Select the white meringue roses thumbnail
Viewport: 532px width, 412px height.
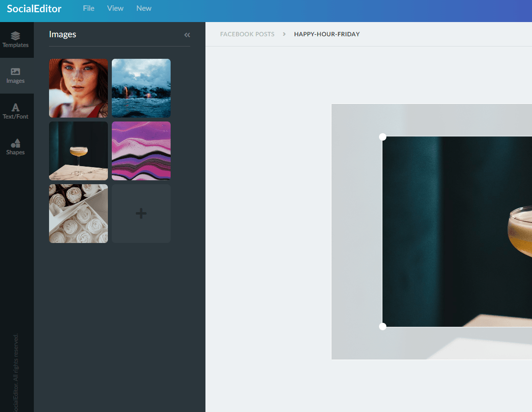pyautogui.click(x=78, y=214)
